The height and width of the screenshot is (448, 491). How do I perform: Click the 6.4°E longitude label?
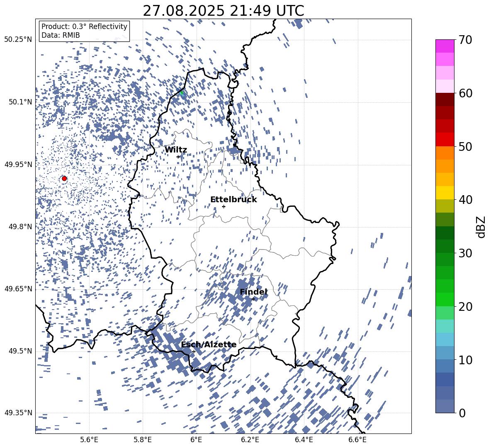304,440
